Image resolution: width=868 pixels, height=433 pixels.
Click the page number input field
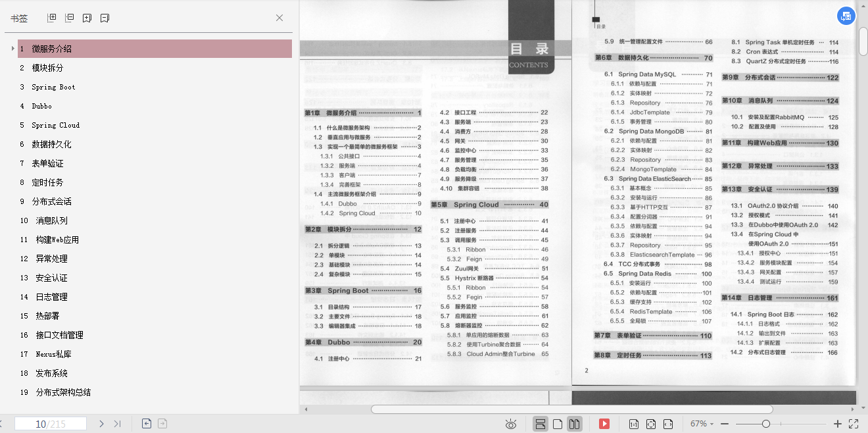pos(51,424)
